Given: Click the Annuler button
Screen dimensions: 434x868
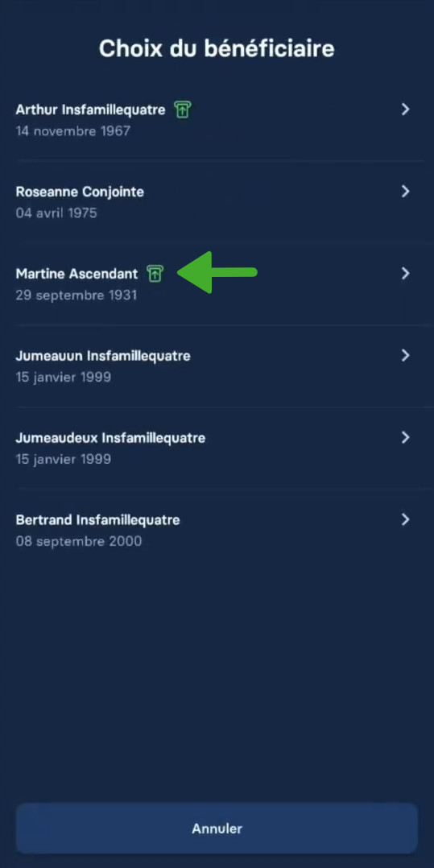Looking at the screenshot, I should point(217,829).
